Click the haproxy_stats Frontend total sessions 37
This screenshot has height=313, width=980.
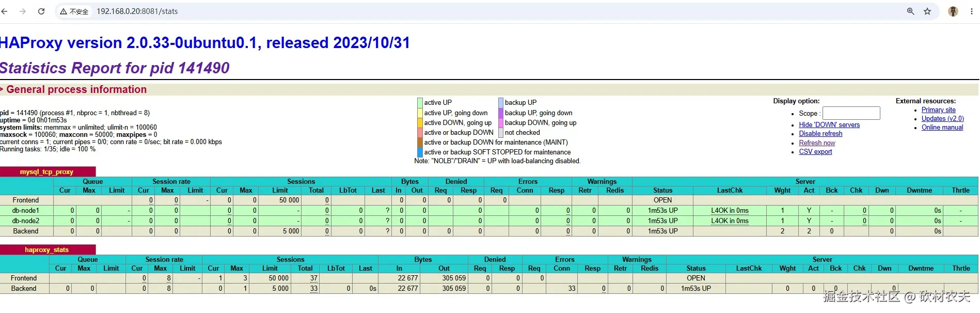coord(314,278)
